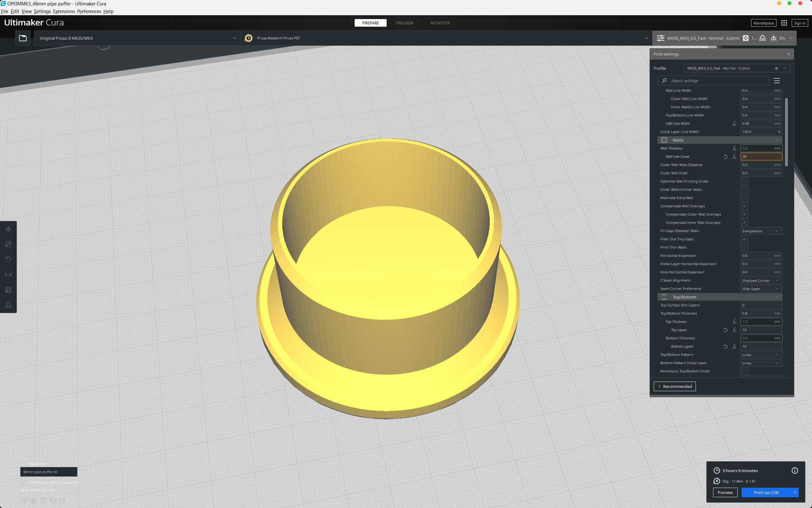Enable Optimize Wall Printing Order checkbox

click(x=744, y=181)
